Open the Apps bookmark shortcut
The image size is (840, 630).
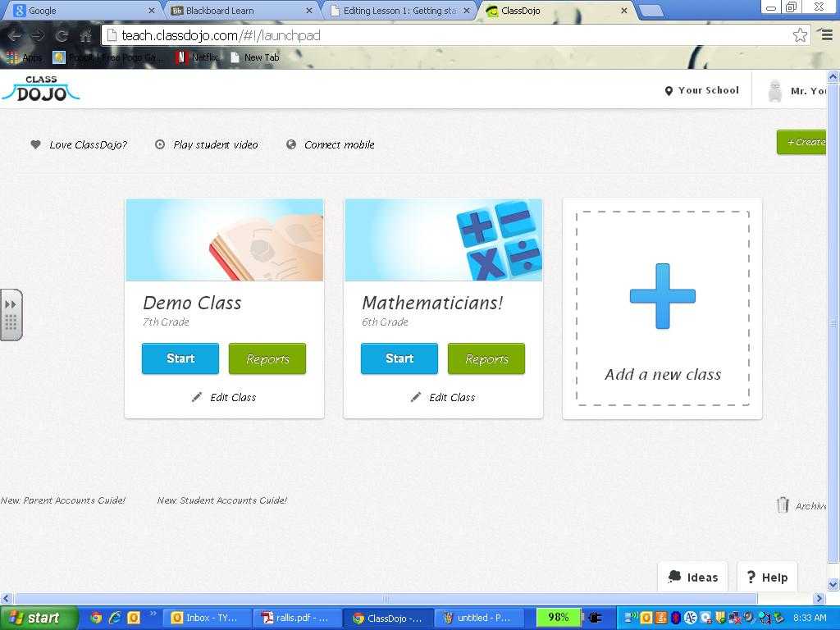coord(24,57)
